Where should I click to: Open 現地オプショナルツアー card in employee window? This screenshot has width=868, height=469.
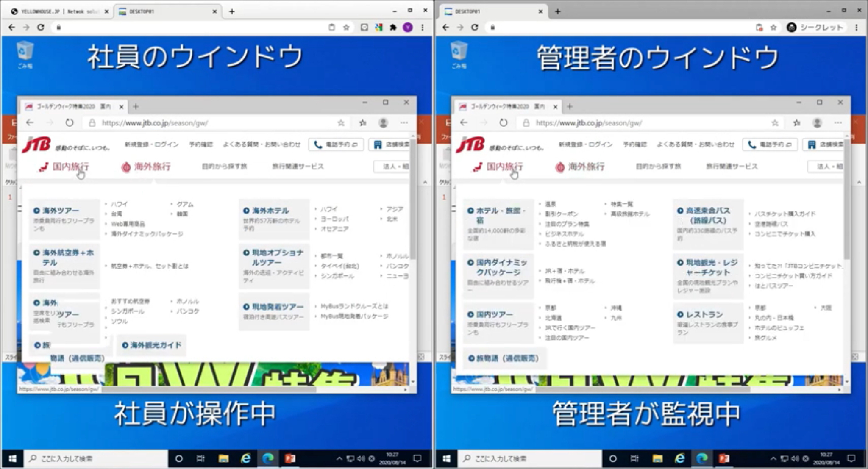(274, 266)
